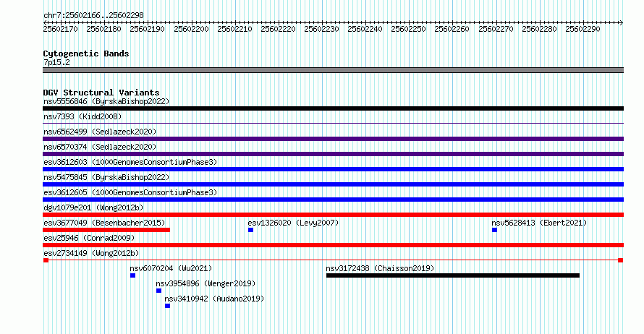
Task: Click the purple bar under nsv6562499
Action: (x=333, y=139)
